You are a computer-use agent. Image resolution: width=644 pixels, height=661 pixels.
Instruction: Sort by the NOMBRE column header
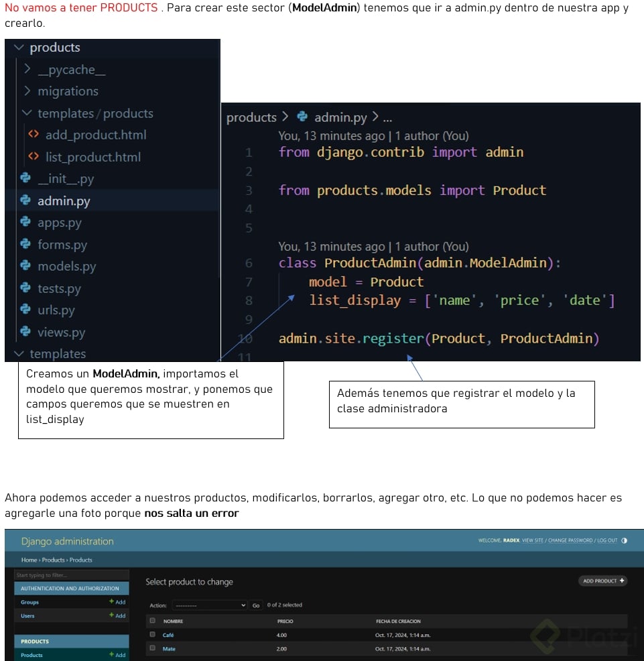173,621
